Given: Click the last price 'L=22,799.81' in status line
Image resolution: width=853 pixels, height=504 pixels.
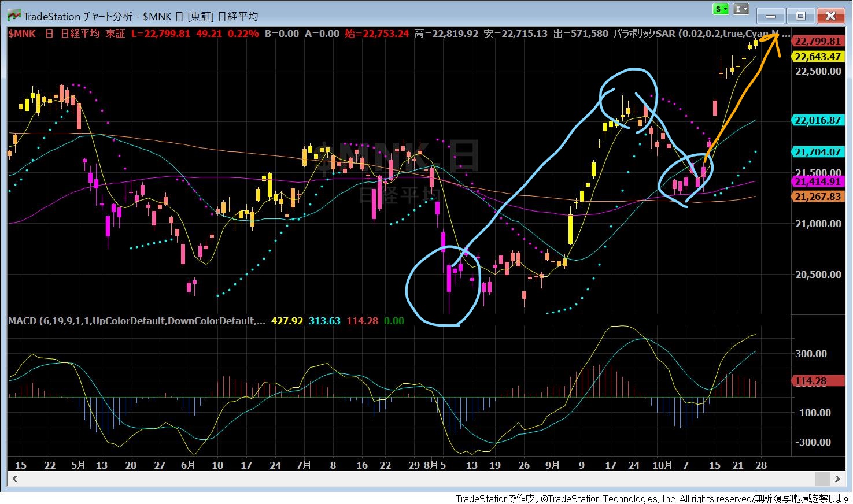Looking at the screenshot, I should tap(161, 34).
